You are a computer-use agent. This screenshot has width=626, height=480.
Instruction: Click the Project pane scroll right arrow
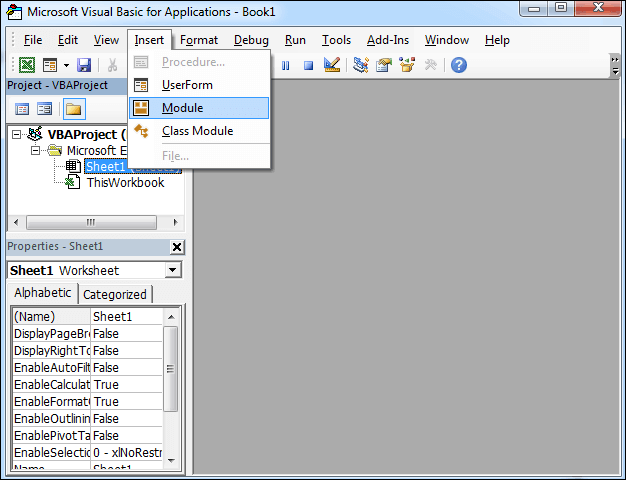point(175,222)
